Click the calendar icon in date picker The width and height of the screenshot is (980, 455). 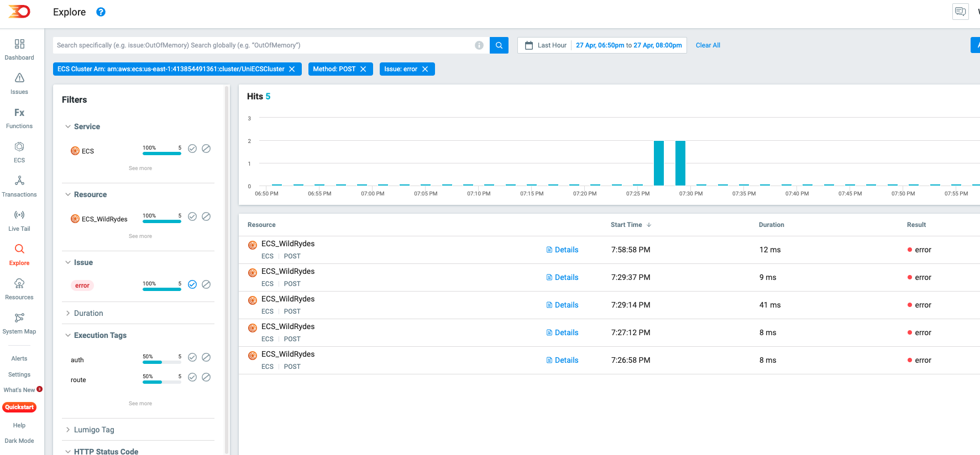pyautogui.click(x=529, y=45)
